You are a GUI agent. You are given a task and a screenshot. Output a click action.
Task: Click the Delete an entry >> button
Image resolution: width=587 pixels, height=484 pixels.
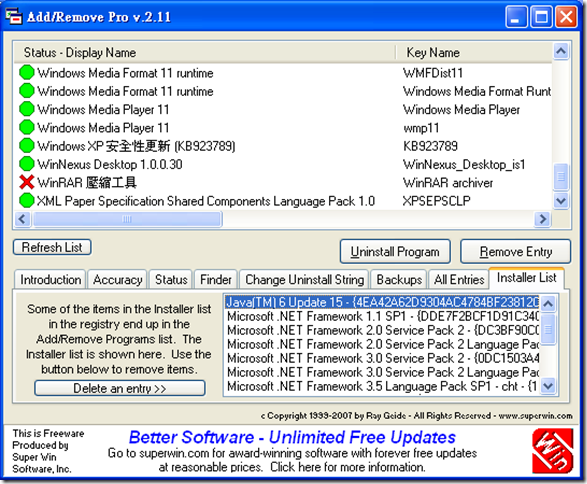click(x=120, y=388)
